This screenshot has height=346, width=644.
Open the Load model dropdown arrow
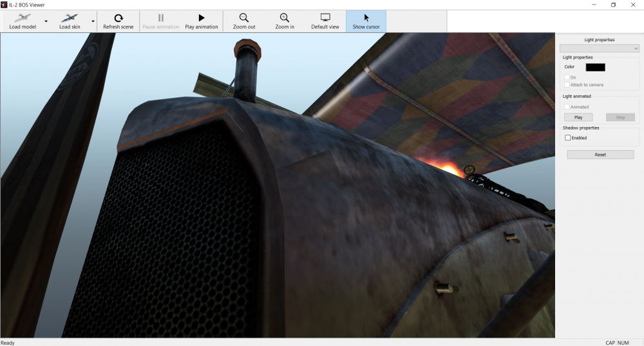(46, 21)
